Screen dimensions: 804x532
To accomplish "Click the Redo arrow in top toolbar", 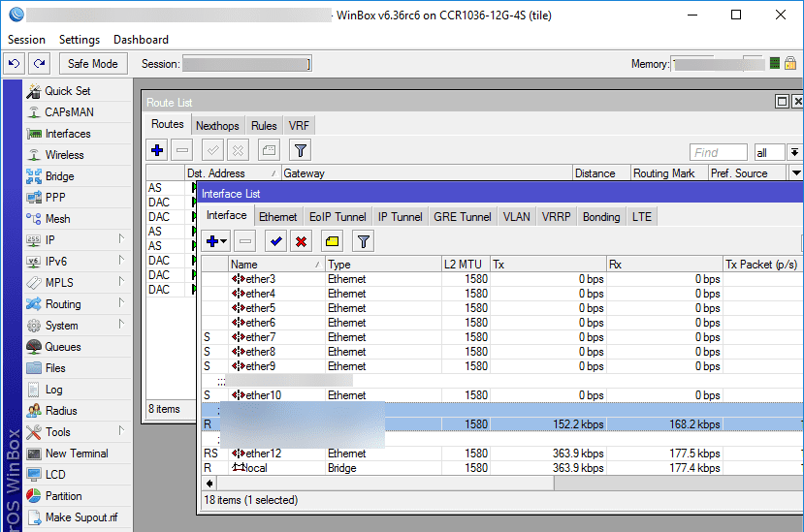I will pos(39,64).
